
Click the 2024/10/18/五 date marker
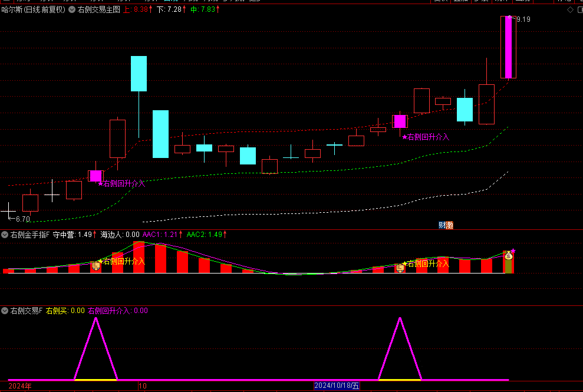tap(337, 386)
